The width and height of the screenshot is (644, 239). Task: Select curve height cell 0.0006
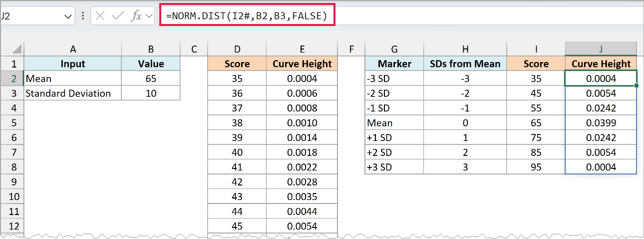(302, 93)
